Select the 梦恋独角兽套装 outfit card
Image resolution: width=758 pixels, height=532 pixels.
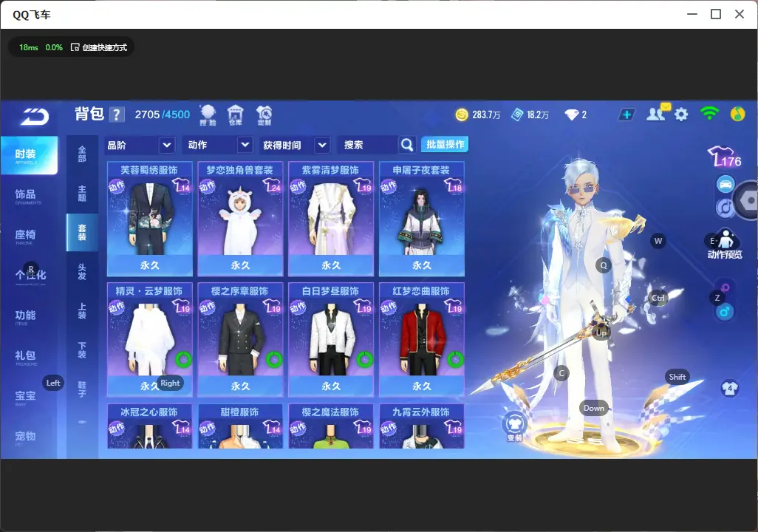click(240, 219)
